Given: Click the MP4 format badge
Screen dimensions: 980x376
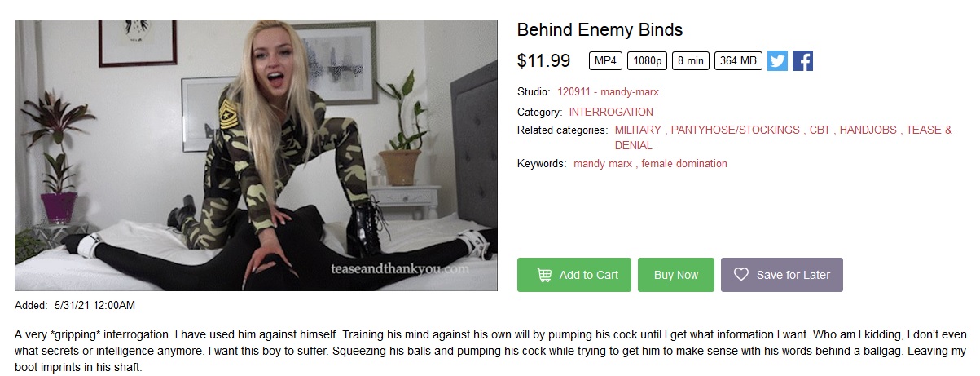Looking at the screenshot, I should (605, 61).
